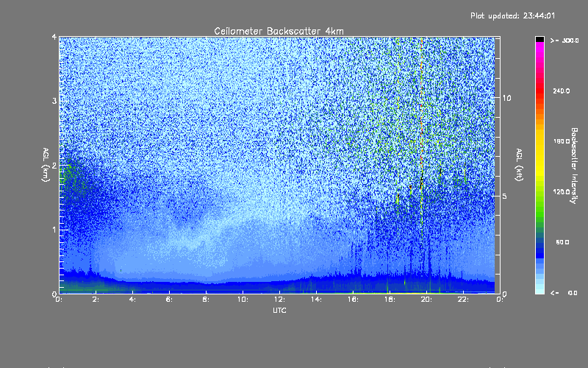Screen dimensions: 588x368
Task: Click the x-axis tick label '12:'
Action: (x=279, y=300)
